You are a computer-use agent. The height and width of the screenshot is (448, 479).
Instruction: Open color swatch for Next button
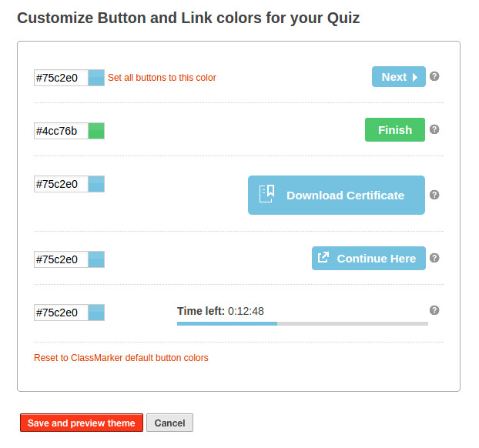(x=96, y=78)
